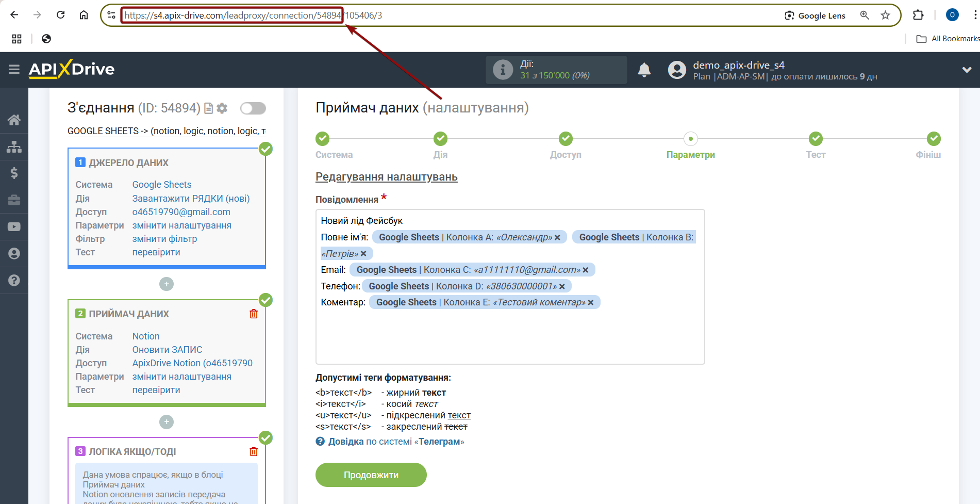Open connection settings gear icon
Image resolution: width=980 pixels, height=504 pixels.
pos(222,108)
